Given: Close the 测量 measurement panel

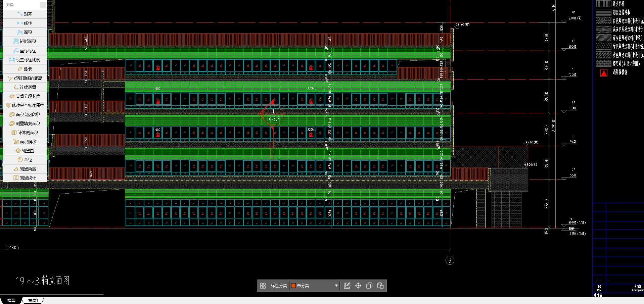Looking at the screenshot, I should pyautogui.click(x=43, y=5).
